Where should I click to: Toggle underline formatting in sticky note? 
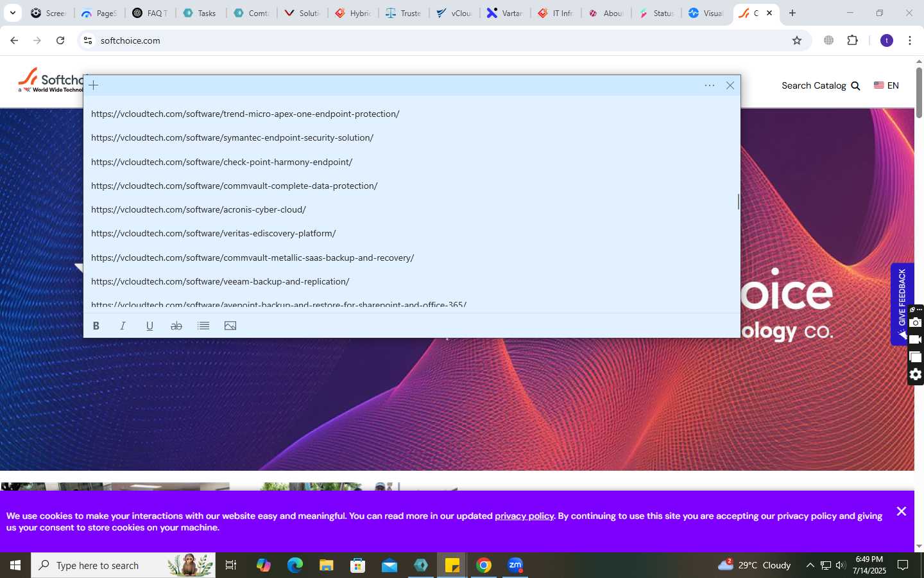[150, 326]
